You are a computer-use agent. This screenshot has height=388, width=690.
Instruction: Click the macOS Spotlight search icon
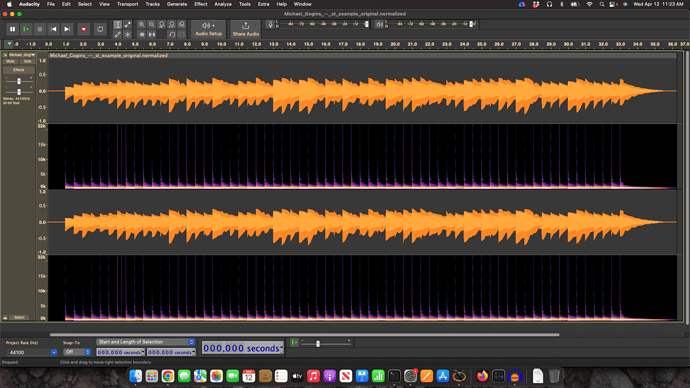click(602, 4)
